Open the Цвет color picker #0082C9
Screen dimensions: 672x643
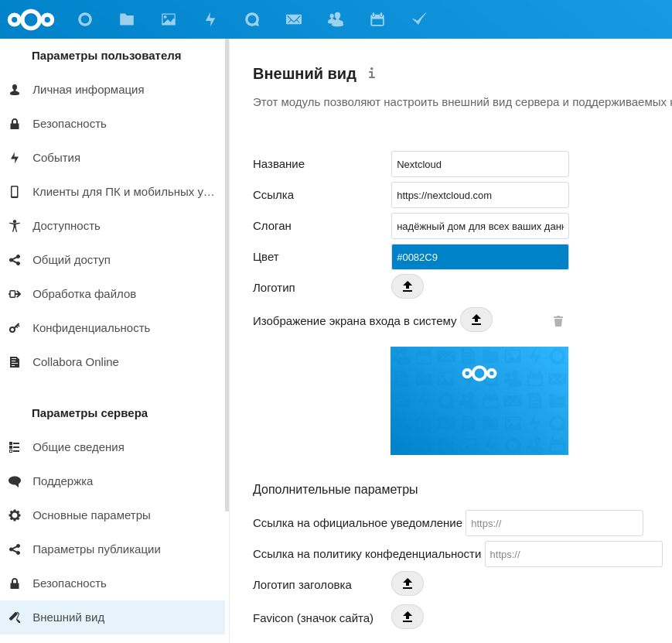coord(480,257)
